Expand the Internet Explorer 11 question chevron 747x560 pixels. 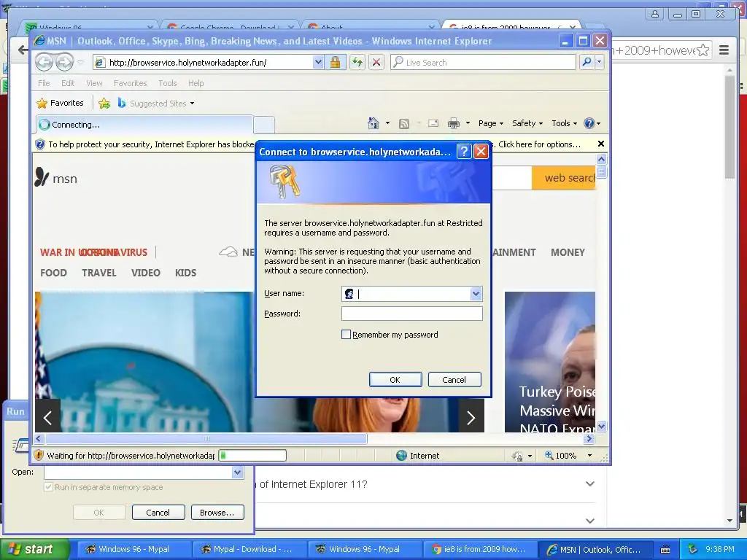[589, 484]
